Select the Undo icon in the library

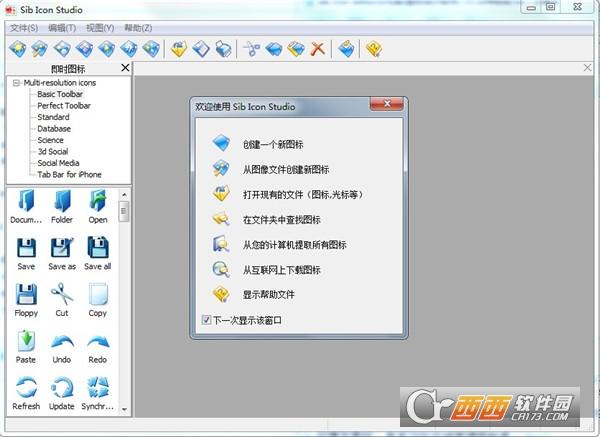(62, 347)
